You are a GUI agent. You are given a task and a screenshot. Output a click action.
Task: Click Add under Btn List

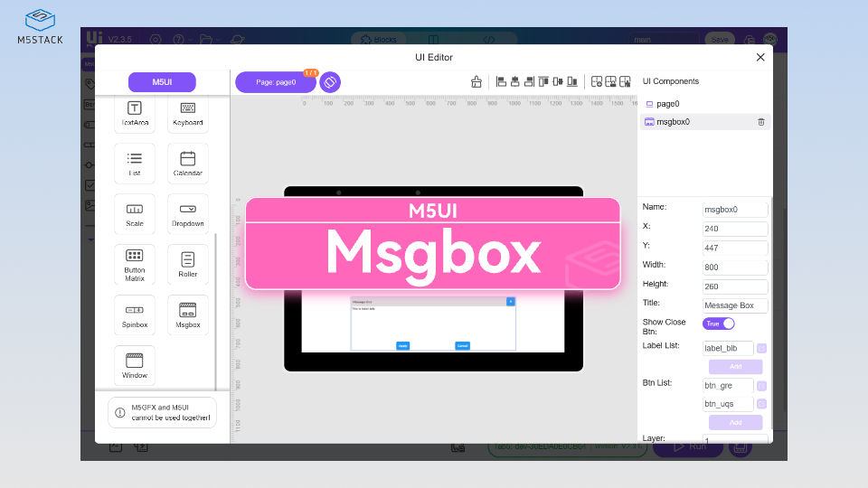[735, 422]
